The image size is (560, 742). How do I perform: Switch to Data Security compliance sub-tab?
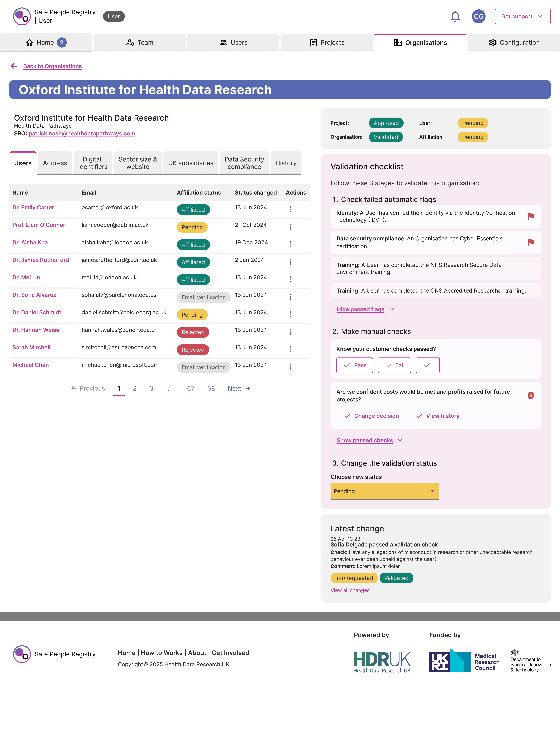click(244, 163)
